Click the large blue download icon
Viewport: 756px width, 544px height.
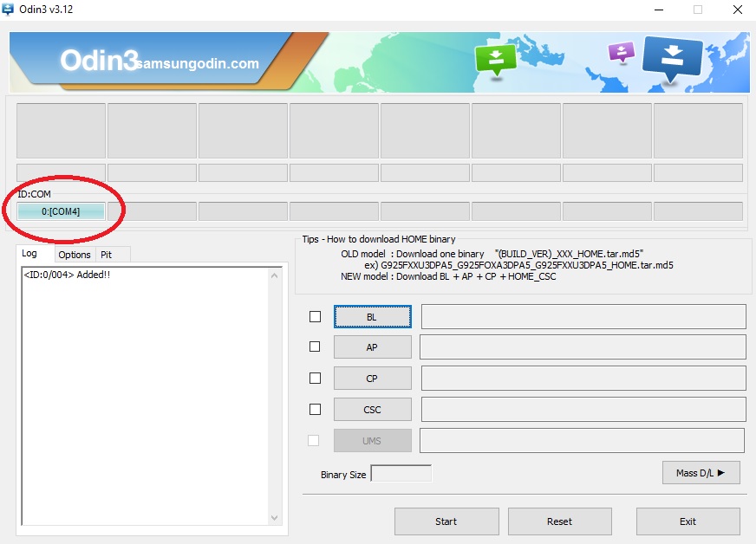673,58
